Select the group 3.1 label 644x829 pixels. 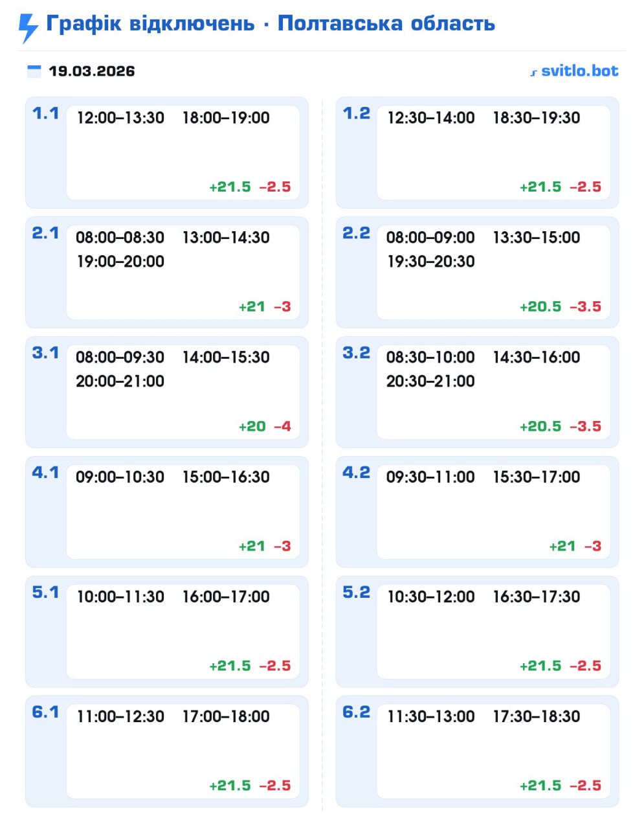pyautogui.click(x=45, y=353)
